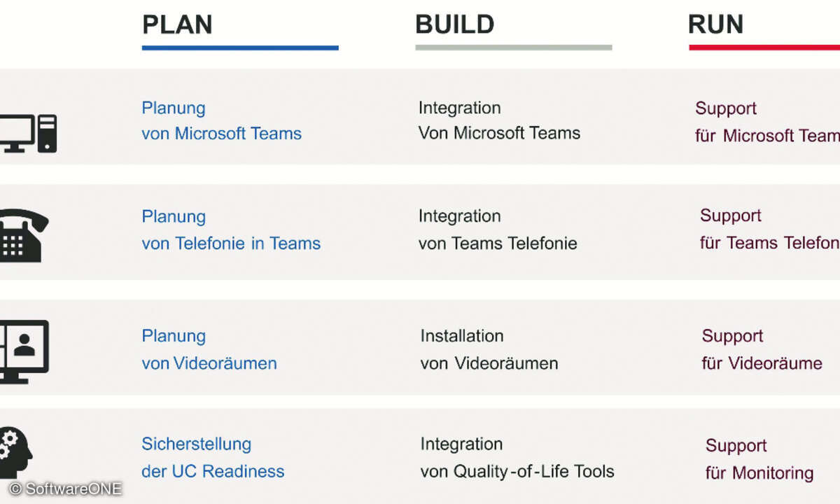
Task: Select Integration von Teams Telefonie
Action: [498, 230]
